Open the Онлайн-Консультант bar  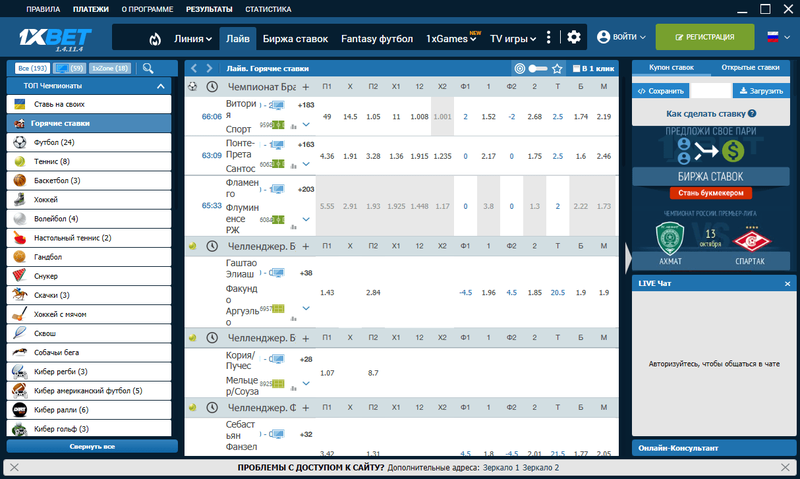tap(714, 448)
